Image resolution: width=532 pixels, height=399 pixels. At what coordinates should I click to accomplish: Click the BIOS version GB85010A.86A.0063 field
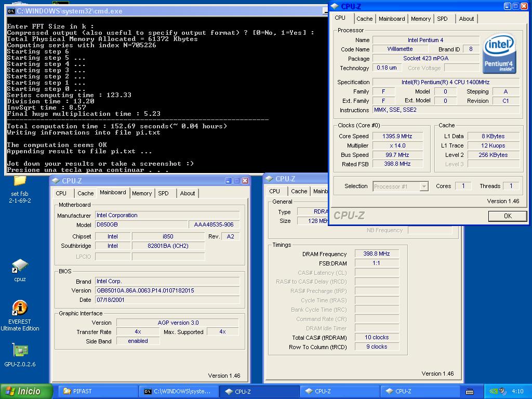point(167,290)
